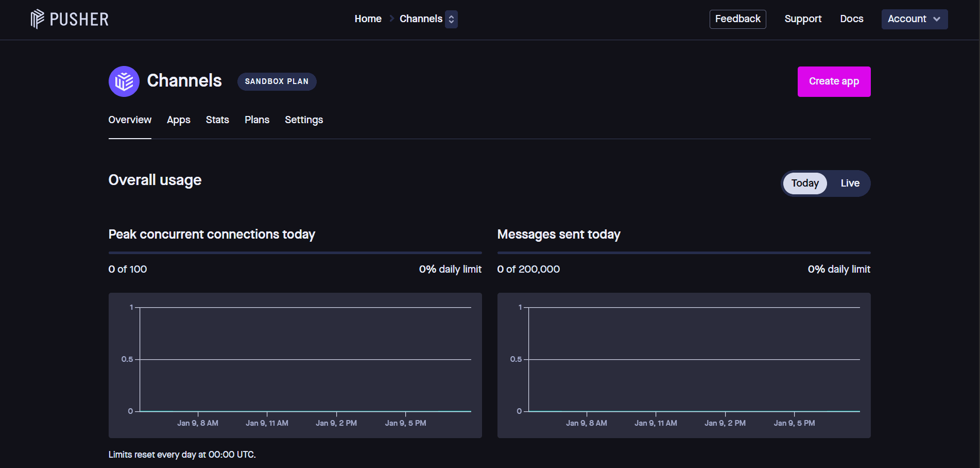Keep Today selected in the usage toggle
This screenshot has height=468, width=980.
(804, 183)
